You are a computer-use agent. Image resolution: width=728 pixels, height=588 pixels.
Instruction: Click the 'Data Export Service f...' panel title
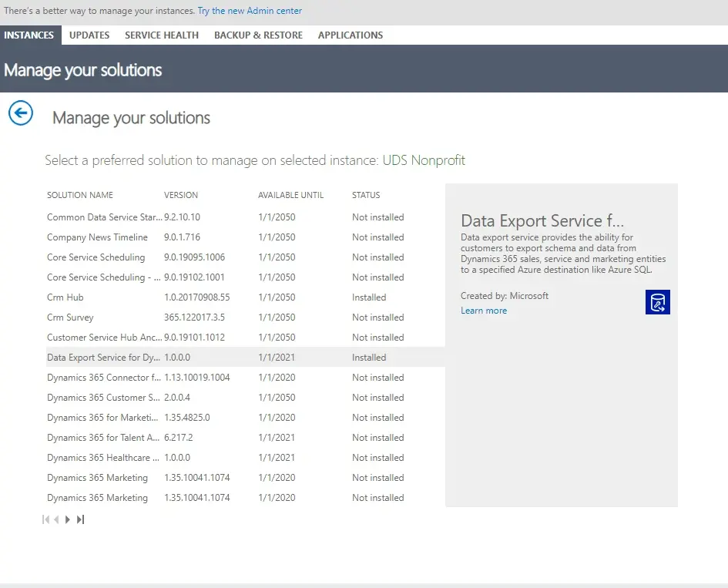coord(542,220)
